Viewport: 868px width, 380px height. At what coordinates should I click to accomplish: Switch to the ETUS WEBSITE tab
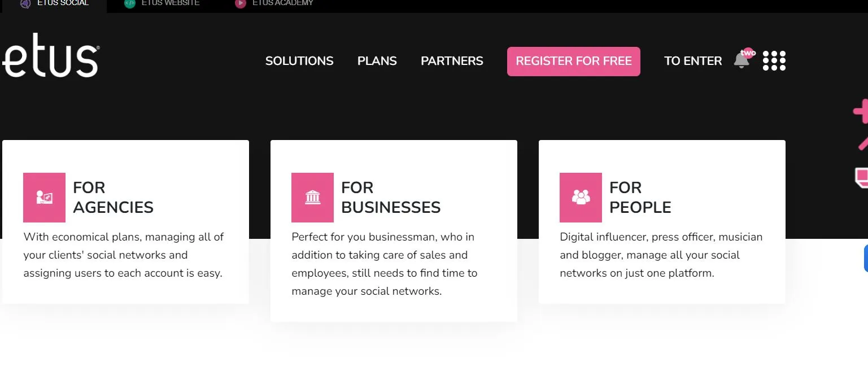[170, 3]
